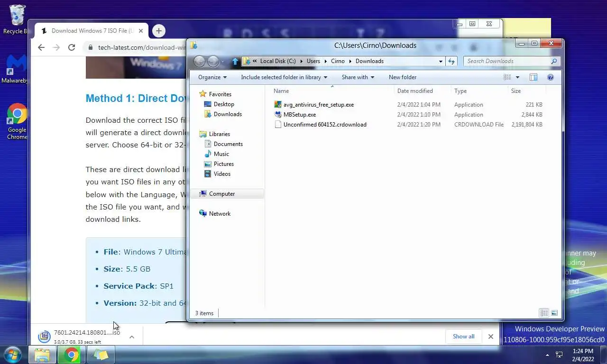
Task: Open the view options dropdown arrow
Action: point(517,77)
